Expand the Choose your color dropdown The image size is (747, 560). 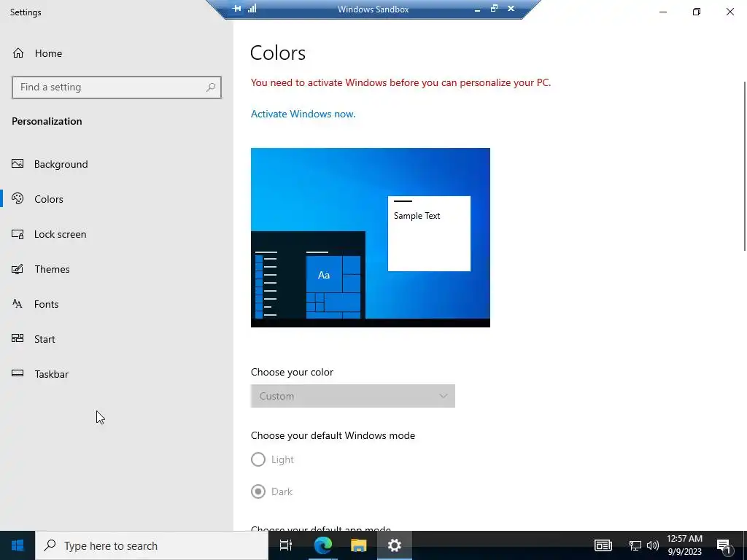[353, 396]
